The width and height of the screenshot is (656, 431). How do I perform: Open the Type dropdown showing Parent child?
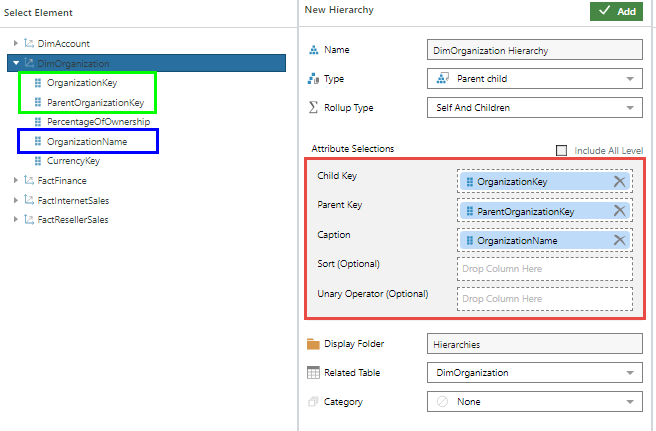pos(534,79)
